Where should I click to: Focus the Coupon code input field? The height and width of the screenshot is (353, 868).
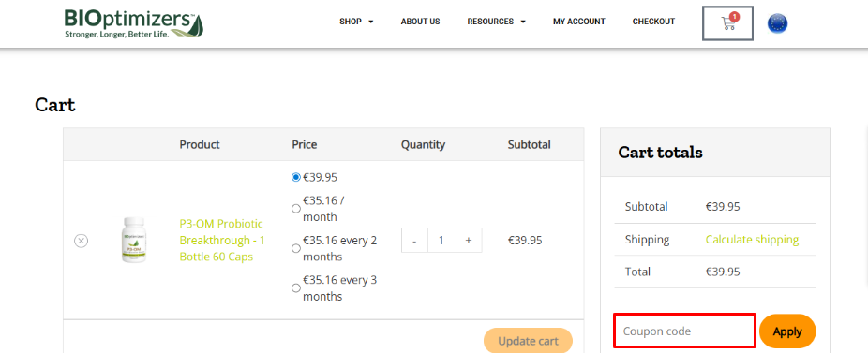[x=684, y=331]
